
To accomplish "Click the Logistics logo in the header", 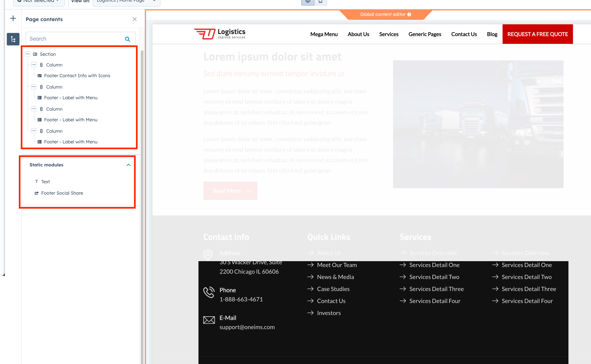I will [220, 34].
